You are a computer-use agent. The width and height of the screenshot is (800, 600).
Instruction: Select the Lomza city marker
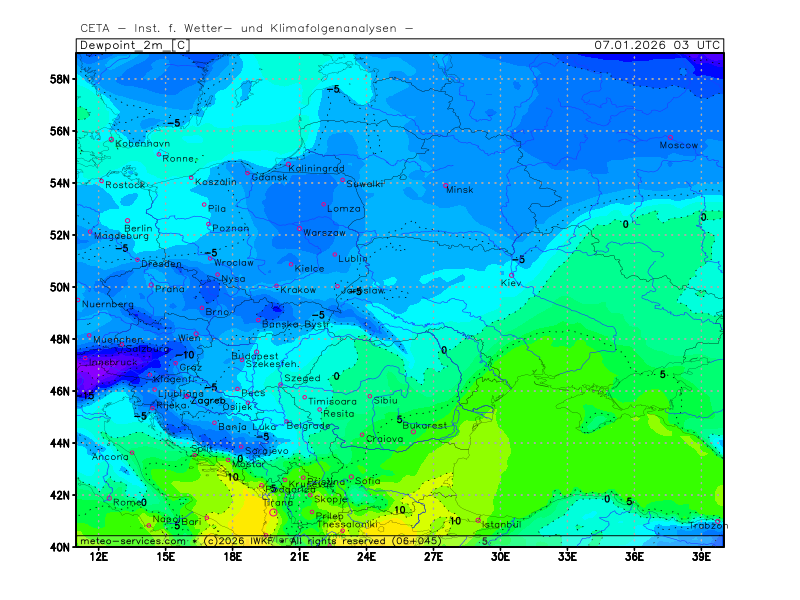click(x=324, y=204)
